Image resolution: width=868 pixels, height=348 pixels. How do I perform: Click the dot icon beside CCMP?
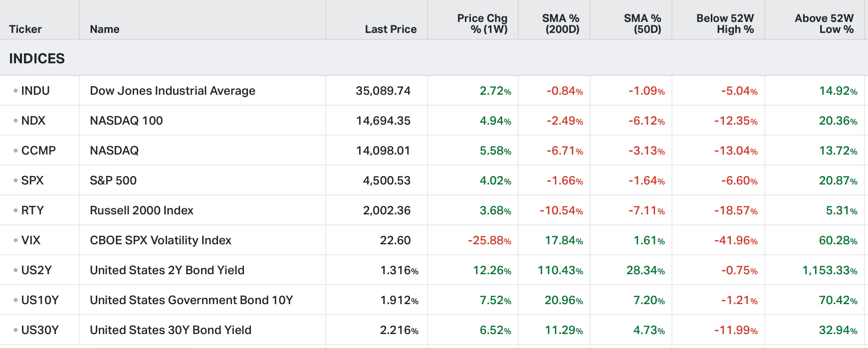point(15,151)
